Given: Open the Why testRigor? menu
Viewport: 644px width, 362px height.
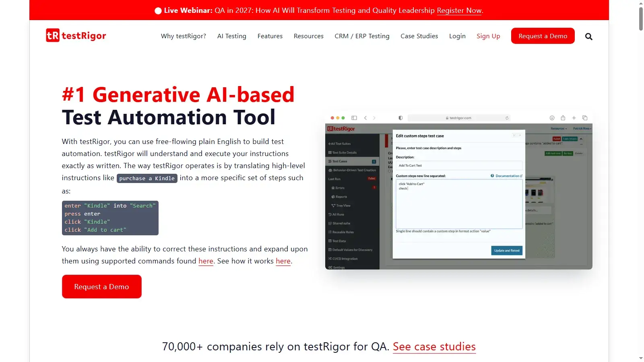Looking at the screenshot, I should click(x=184, y=36).
